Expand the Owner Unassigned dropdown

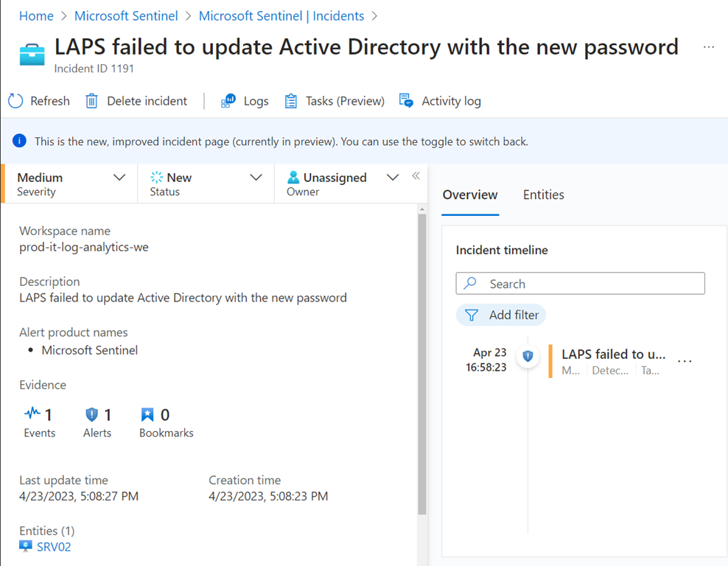click(393, 178)
